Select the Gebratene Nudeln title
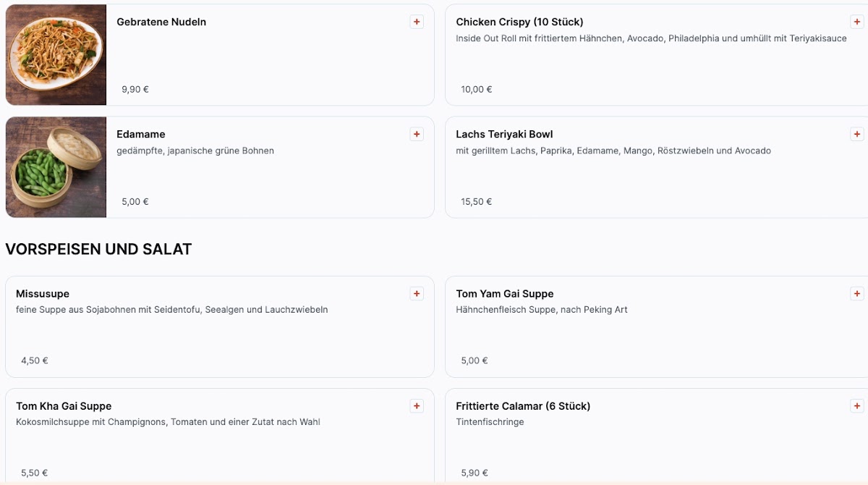 tap(161, 22)
